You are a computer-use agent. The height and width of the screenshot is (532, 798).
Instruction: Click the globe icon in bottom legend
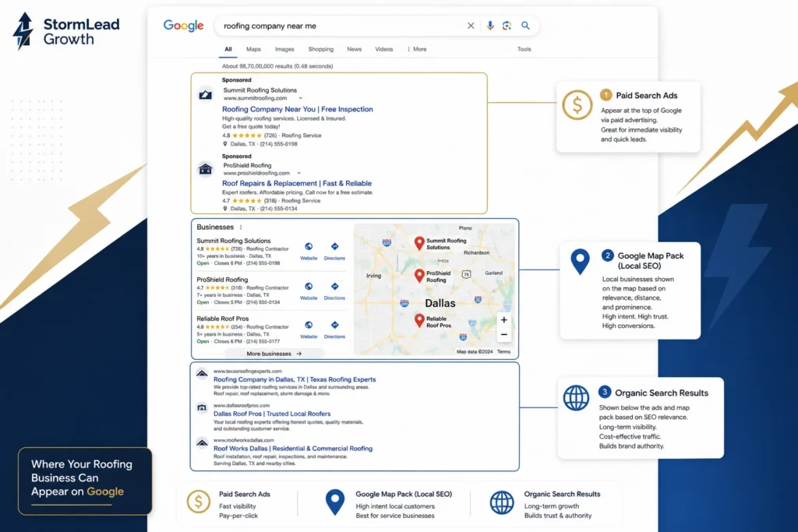[502, 502]
